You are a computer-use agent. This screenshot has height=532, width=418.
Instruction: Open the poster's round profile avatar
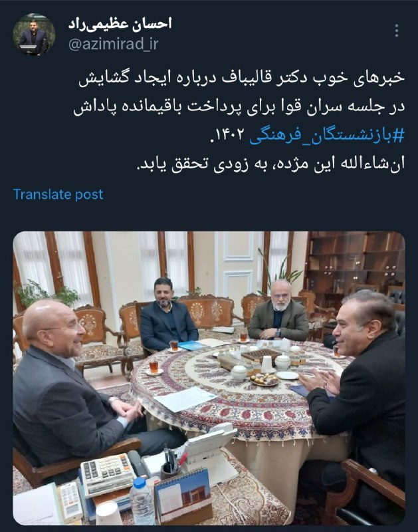34,35
